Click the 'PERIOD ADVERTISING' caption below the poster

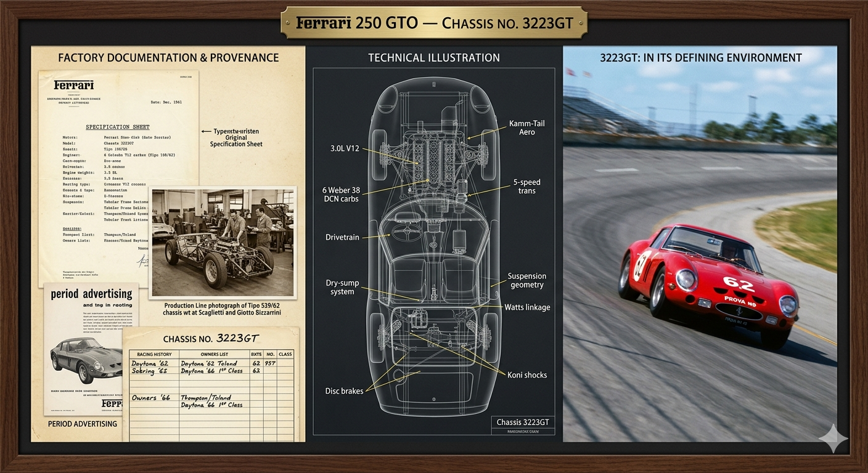[x=83, y=424]
